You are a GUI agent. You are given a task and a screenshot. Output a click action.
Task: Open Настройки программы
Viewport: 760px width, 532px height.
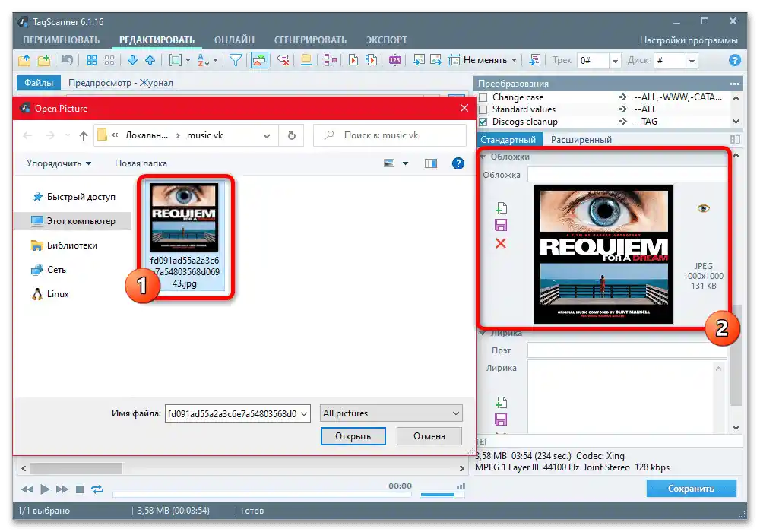689,40
